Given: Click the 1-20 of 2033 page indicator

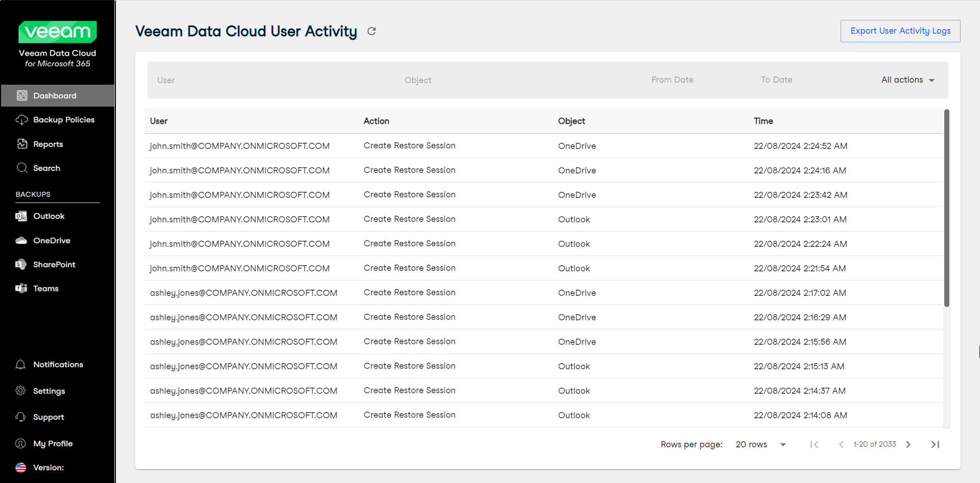Looking at the screenshot, I should [874, 444].
